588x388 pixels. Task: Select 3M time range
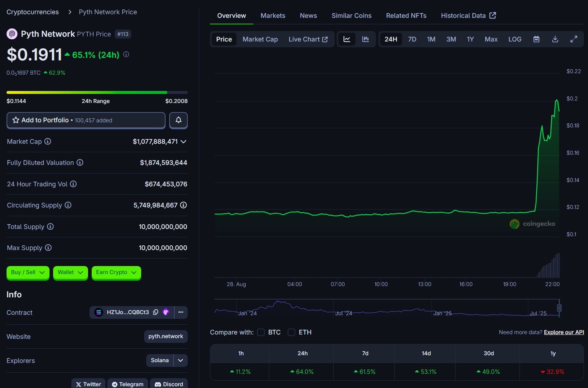(451, 39)
